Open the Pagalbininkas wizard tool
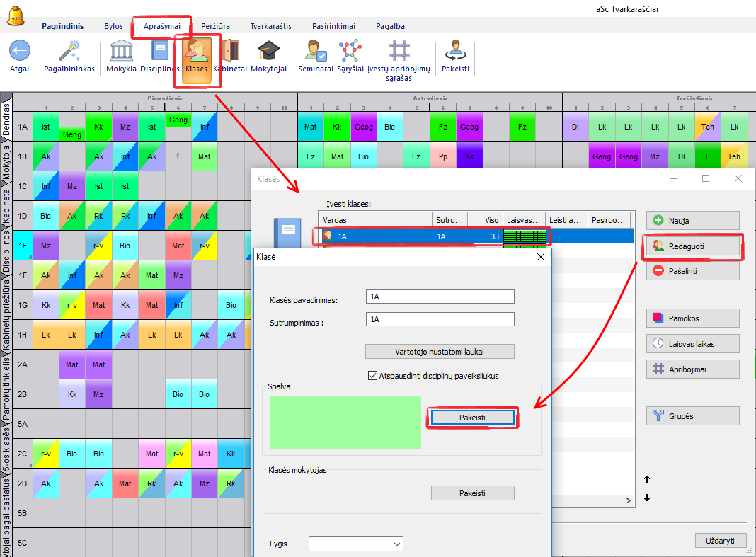This screenshot has width=756, height=557. tap(69, 52)
